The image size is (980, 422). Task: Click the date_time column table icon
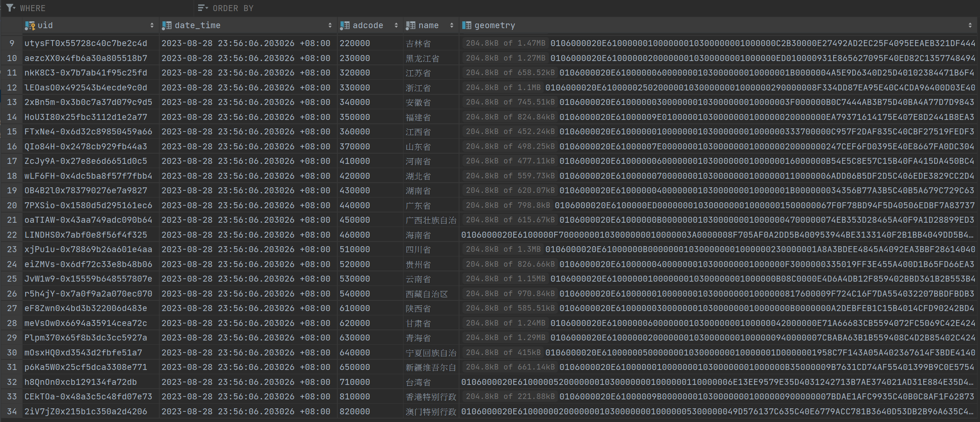[167, 26]
